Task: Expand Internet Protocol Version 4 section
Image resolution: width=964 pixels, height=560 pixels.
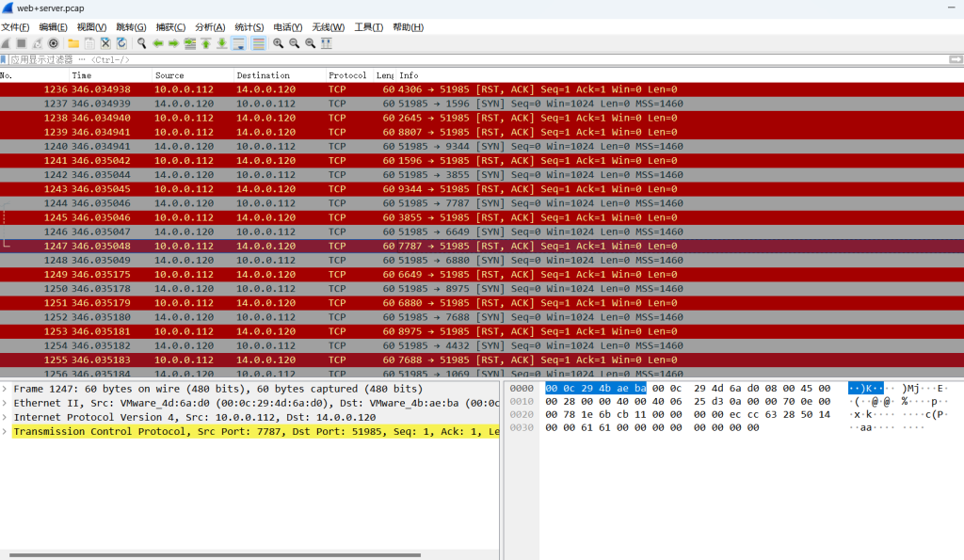Action: 5,417
